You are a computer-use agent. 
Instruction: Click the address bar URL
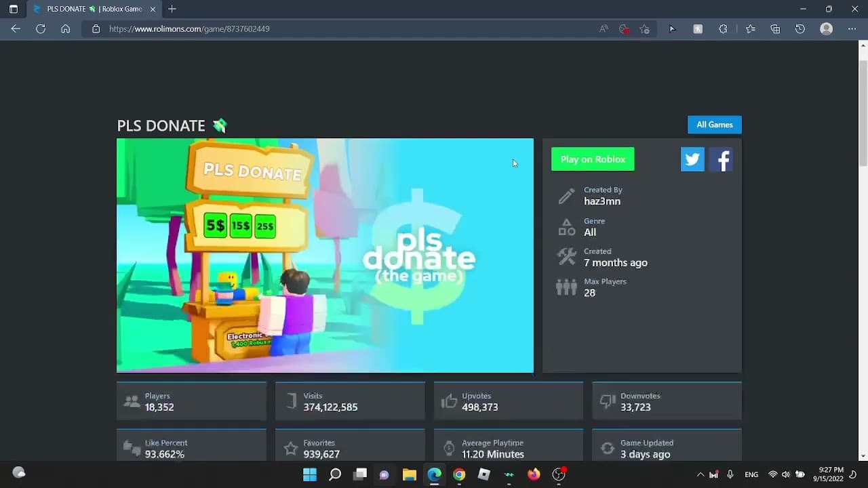click(189, 29)
